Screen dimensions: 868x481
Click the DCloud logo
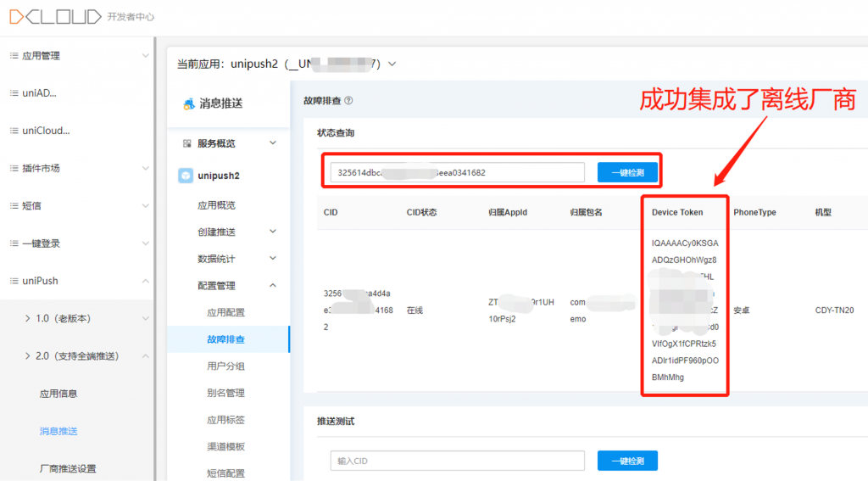[x=55, y=17]
